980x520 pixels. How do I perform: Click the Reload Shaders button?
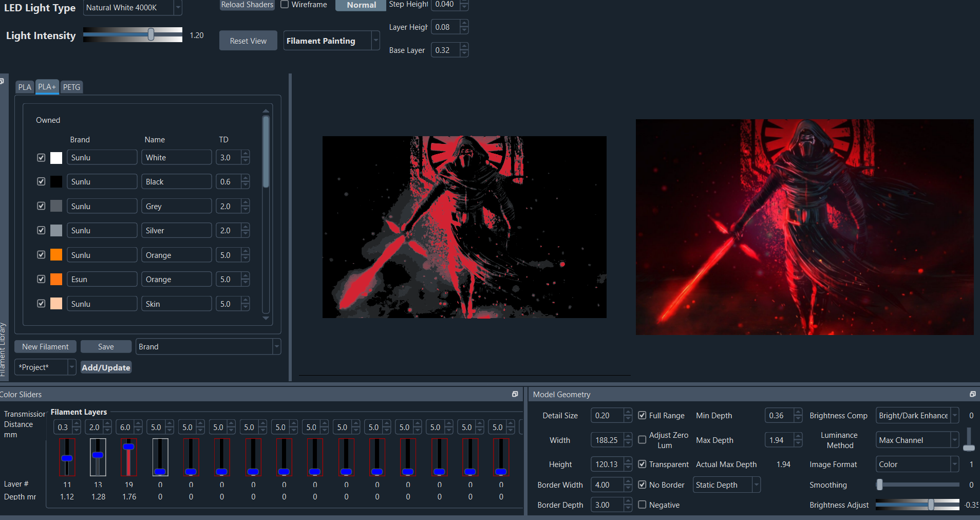(x=247, y=5)
